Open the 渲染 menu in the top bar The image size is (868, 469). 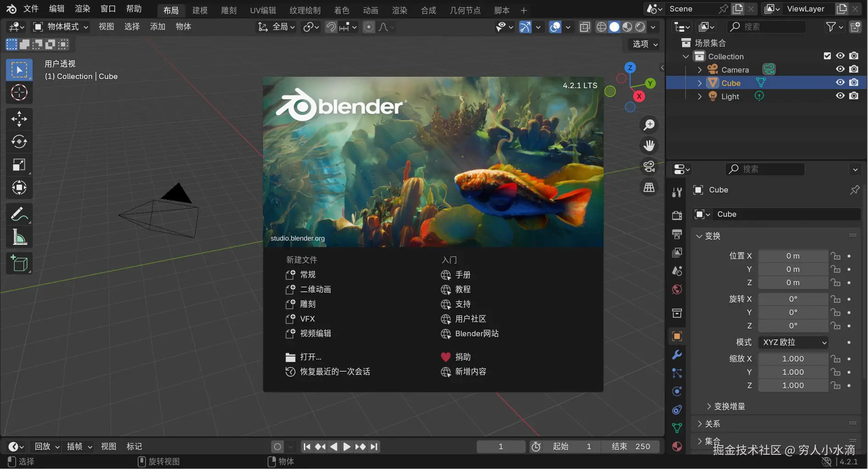pyautogui.click(x=82, y=9)
